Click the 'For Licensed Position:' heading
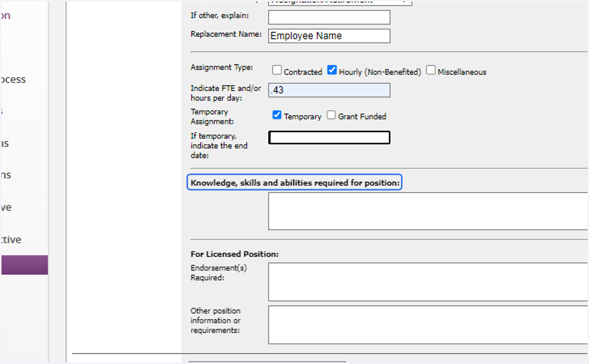This screenshot has width=589, height=364. [x=235, y=254]
